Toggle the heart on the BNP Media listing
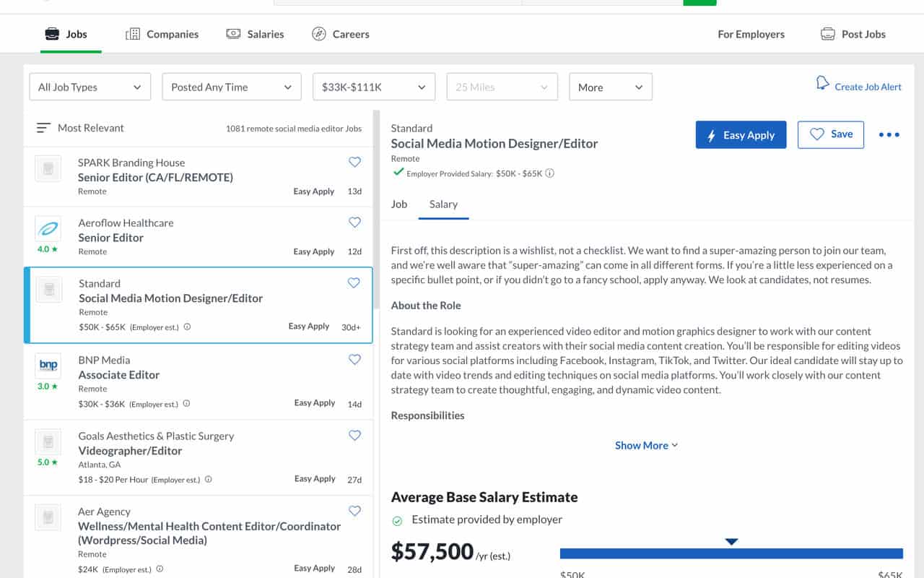This screenshot has width=924, height=578. click(x=354, y=359)
